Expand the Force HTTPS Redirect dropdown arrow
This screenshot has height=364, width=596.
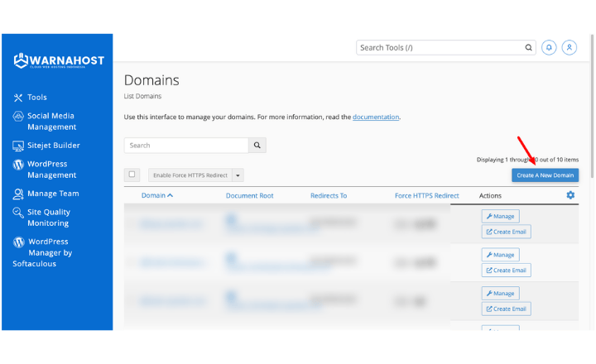(238, 175)
